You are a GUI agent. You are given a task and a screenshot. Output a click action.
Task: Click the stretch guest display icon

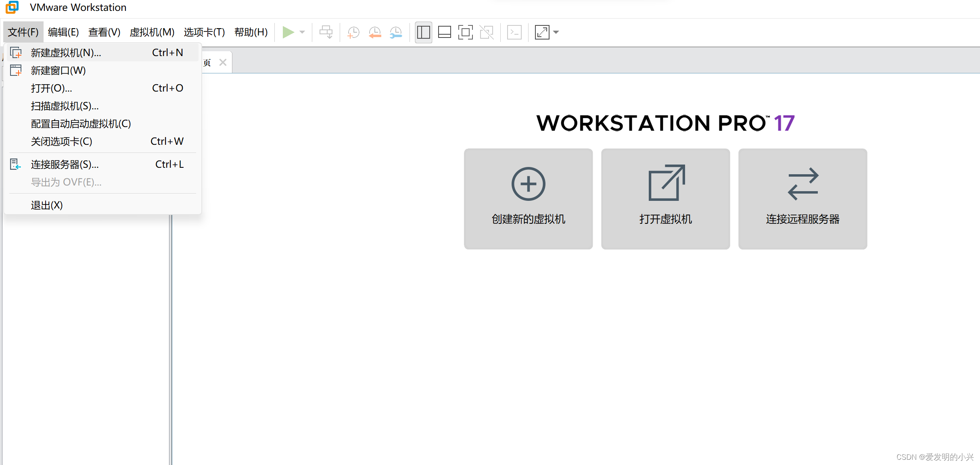point(542,32)
